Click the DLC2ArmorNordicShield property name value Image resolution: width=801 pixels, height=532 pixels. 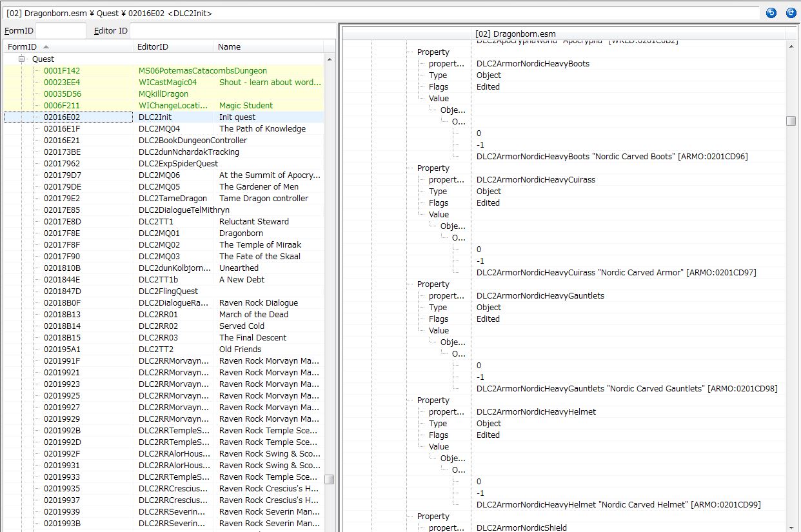point(522,527)
